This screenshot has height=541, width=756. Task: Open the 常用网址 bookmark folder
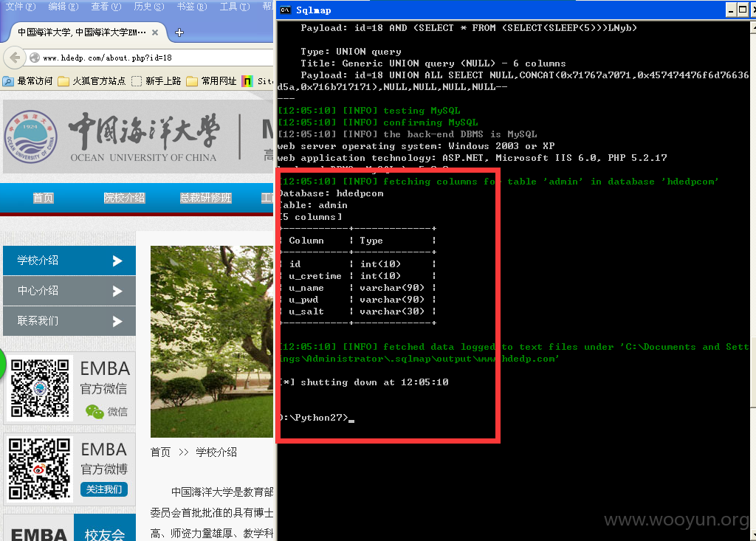click(211, 81)
